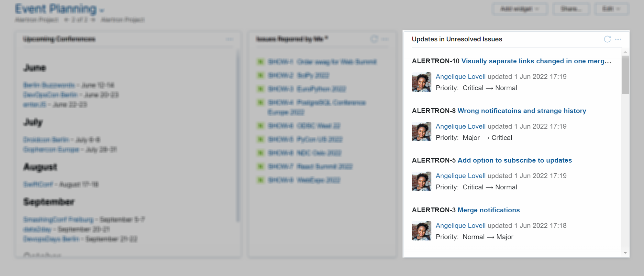
Task: Go to previous dashboard page with left arrow
Action: [x=67, y=19]
